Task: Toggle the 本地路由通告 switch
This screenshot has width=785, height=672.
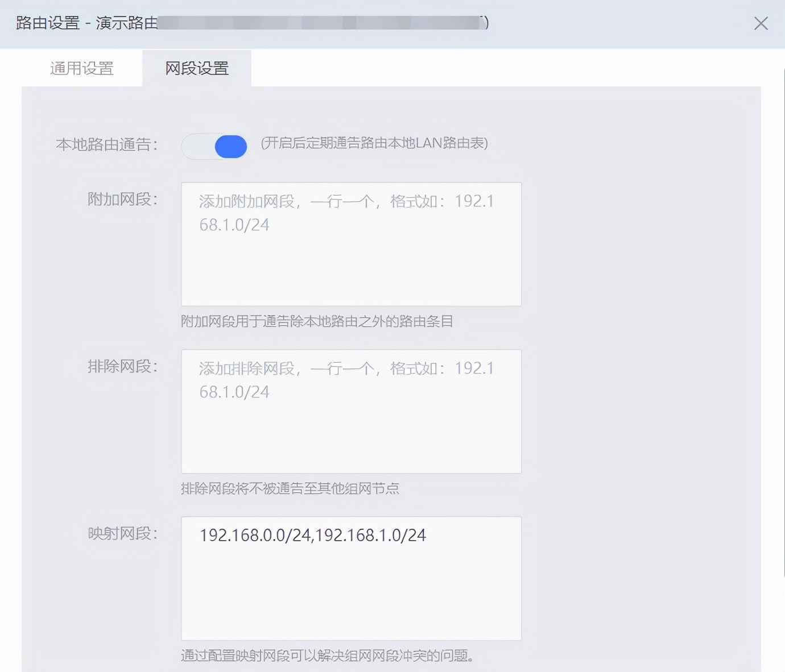Action: pyautogui.click(x=214, y=146)
